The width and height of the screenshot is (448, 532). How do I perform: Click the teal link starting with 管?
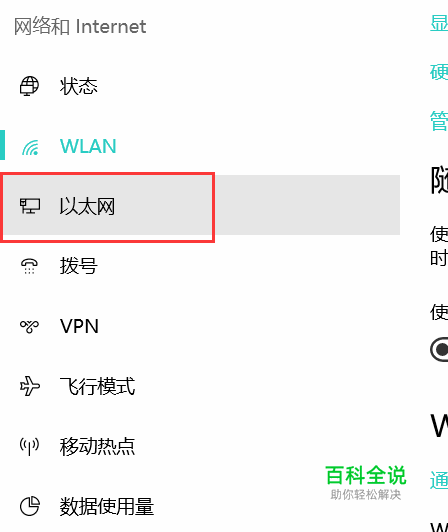pyautogui.click(x=439, y=121)
